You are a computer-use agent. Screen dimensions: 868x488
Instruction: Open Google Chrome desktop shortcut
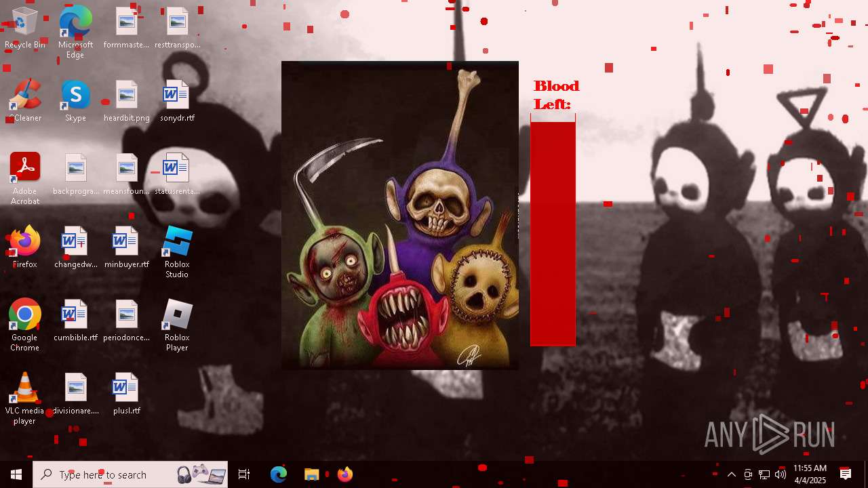(x=24, y=325)
